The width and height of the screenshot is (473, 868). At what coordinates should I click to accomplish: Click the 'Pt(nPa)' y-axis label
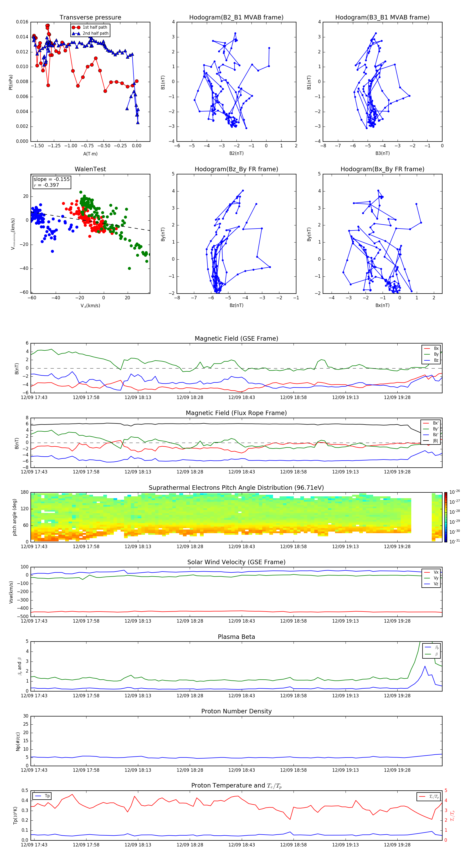pos(11,82)
